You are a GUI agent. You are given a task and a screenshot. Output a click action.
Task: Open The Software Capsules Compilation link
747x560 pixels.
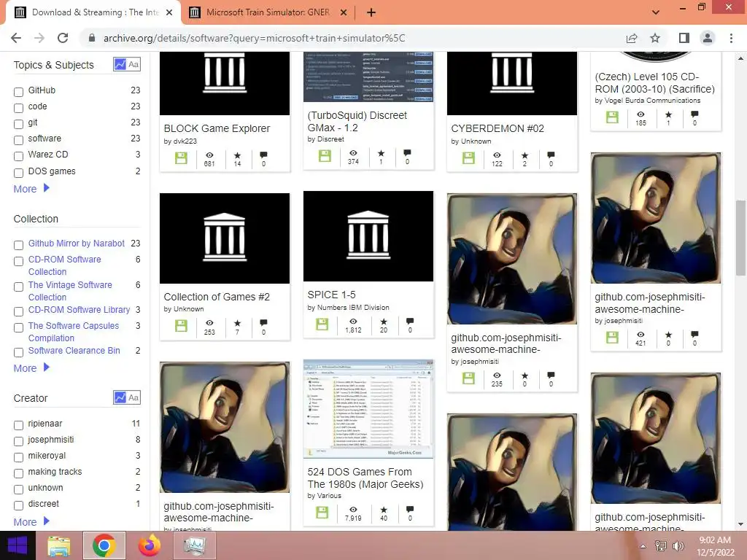[74, 332]
